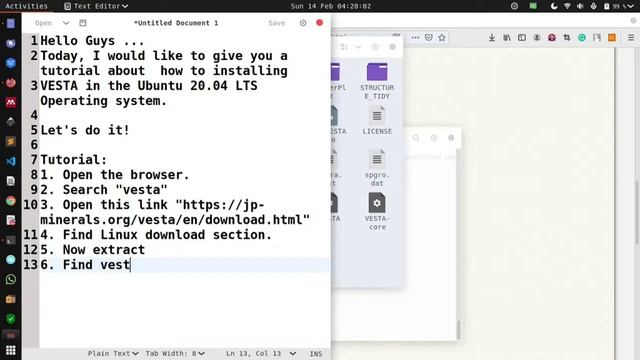Click the red round extension icon in Firefox
The width and height of the screenshot is (640, 360).
(x=552, y=38)
